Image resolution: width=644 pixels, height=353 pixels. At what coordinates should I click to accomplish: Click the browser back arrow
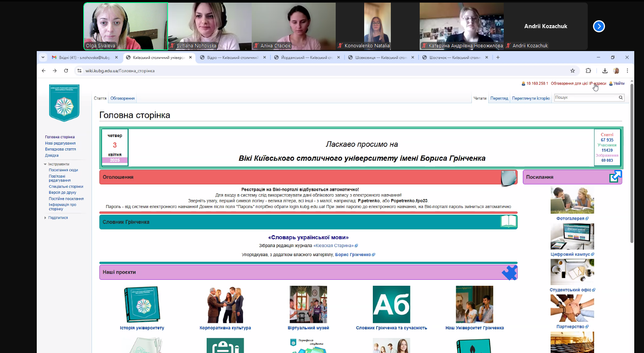44,71
